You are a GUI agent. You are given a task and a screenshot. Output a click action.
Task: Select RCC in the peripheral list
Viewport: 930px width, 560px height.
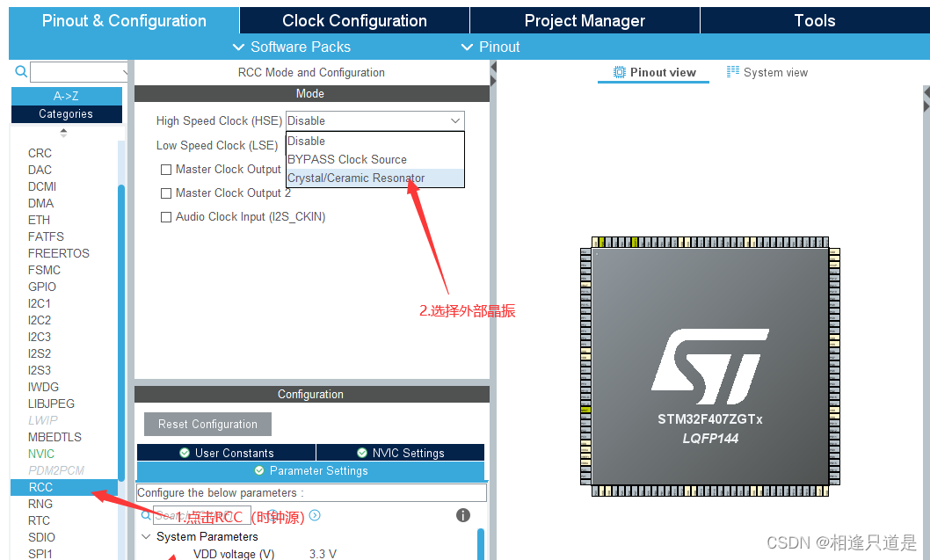click(x=64, y=487)
